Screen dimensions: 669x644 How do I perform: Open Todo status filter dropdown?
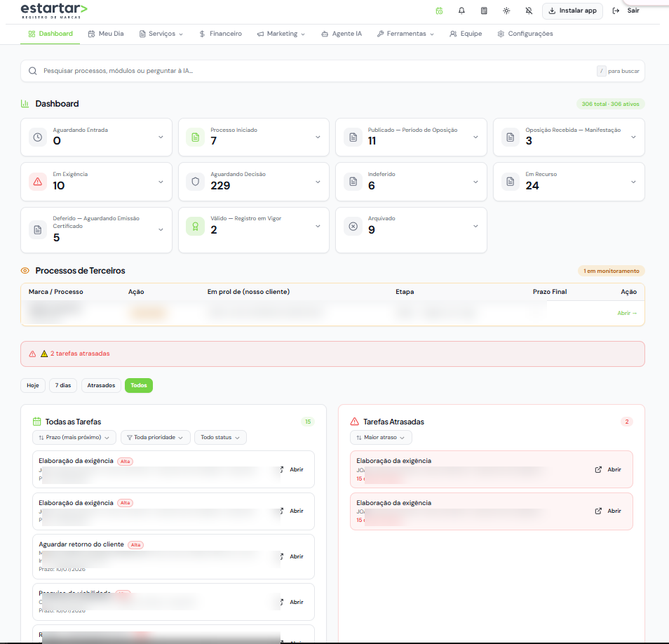coord(220,438)
